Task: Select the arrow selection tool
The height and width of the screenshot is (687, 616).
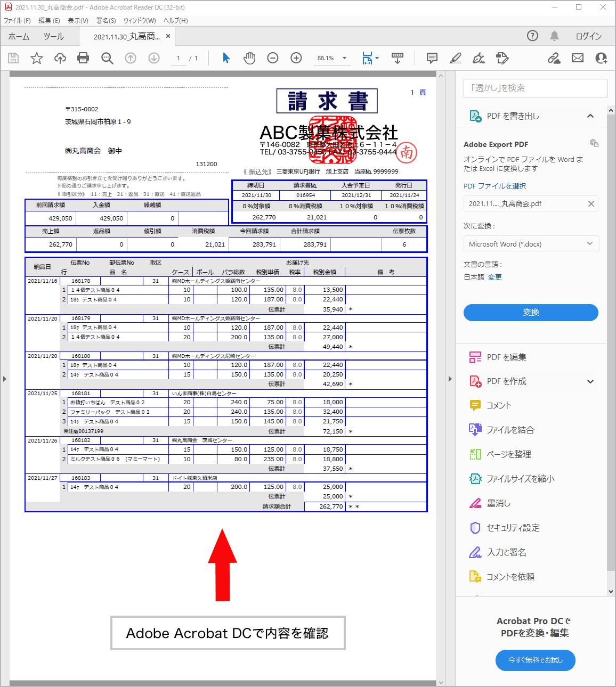Action: pos(226,58)
